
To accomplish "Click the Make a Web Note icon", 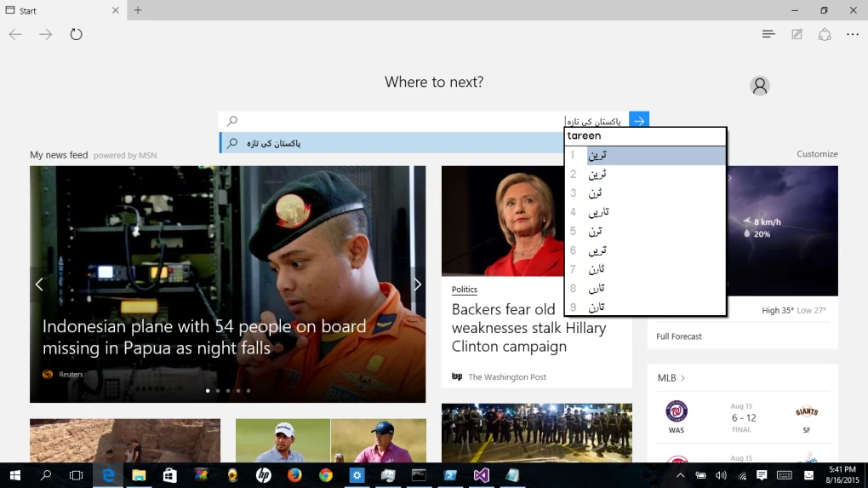I will (x=797, y=34).
